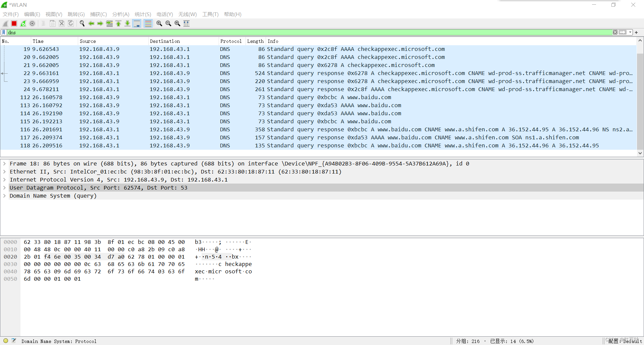Image resolution: width=644 pixels, height=345 pixels.
Task: Open the 编辑(E) menu
Action: (32, 14)
